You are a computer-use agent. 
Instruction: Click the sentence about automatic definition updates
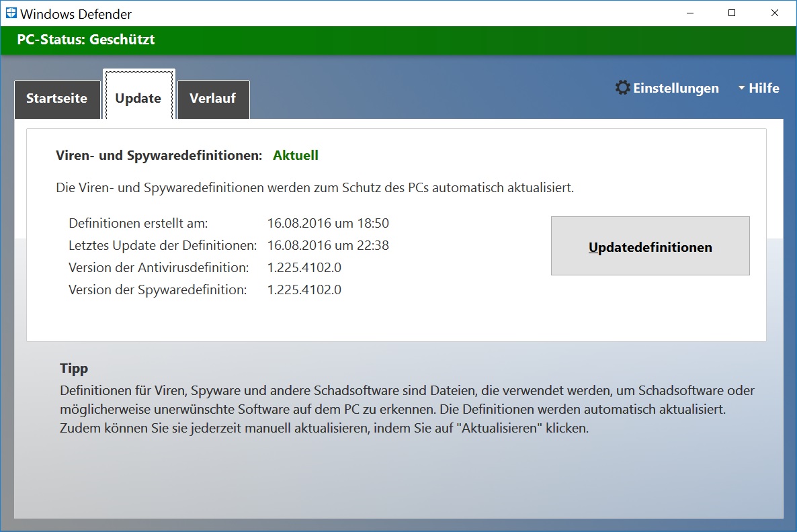[314, 187]
